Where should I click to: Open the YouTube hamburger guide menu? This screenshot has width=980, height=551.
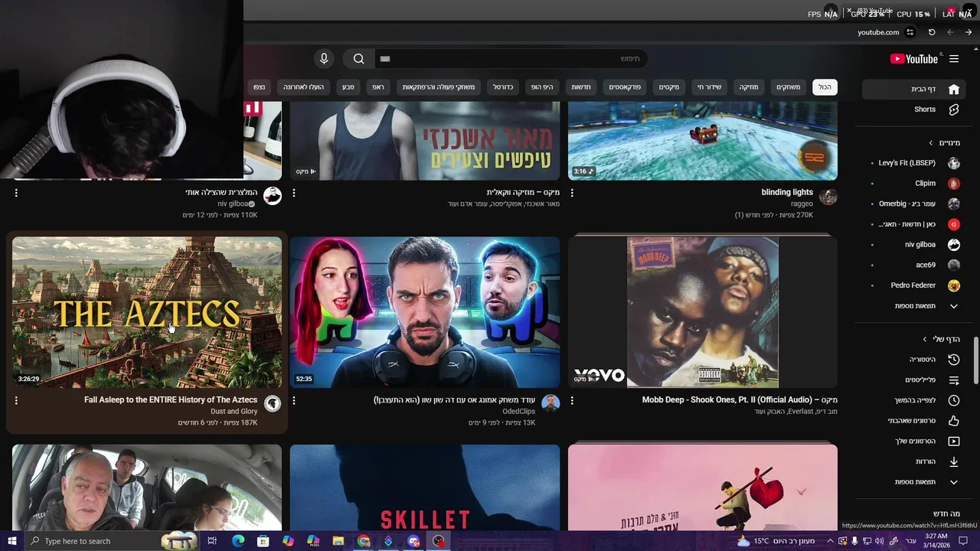pyautogui.click(x=954, y=59)
